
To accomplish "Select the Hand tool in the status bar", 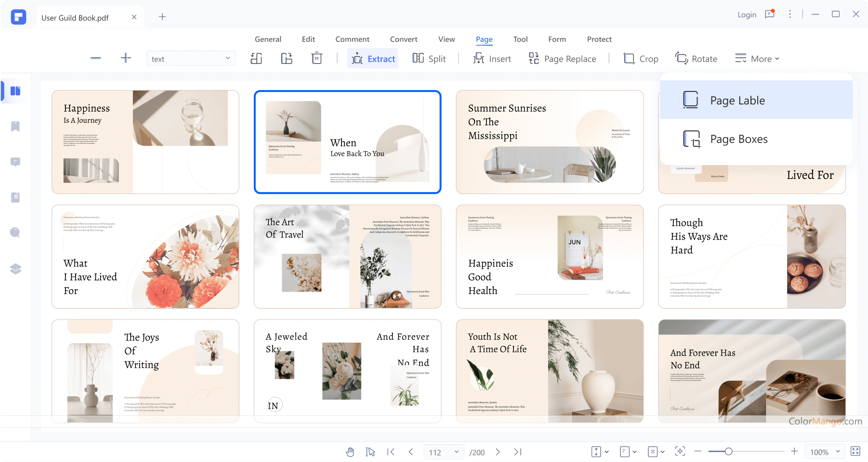I will (x=350, y=452).
